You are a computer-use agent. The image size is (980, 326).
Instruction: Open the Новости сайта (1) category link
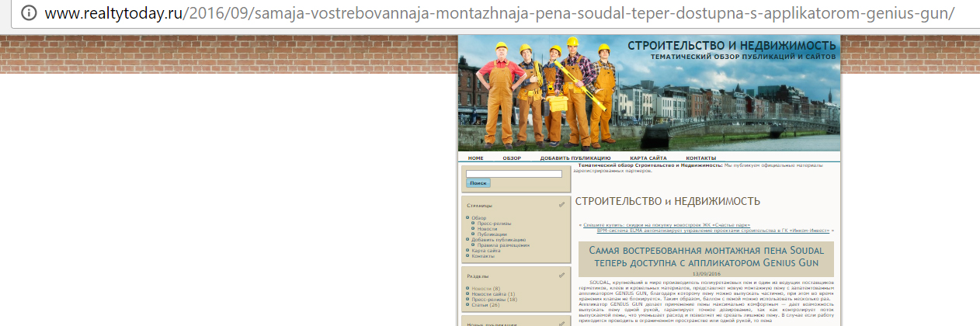(x=492, y=293)
